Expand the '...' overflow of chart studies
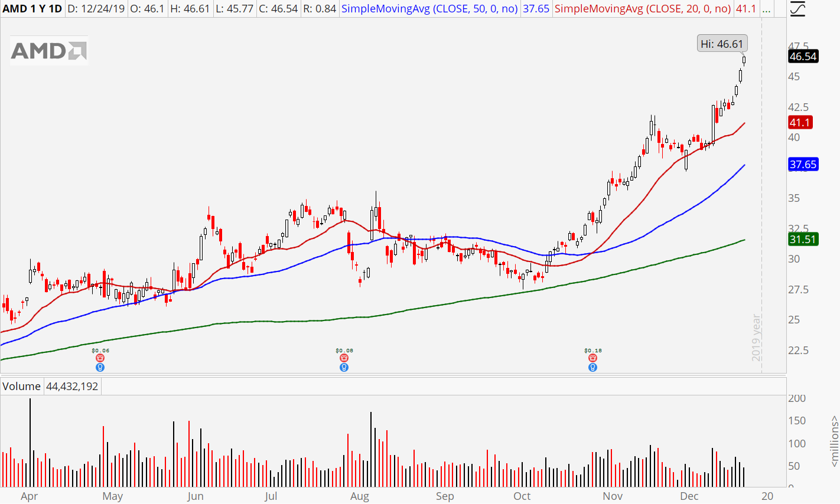The height and width of the screenshot is (504, 840). [x=766, y=9]
